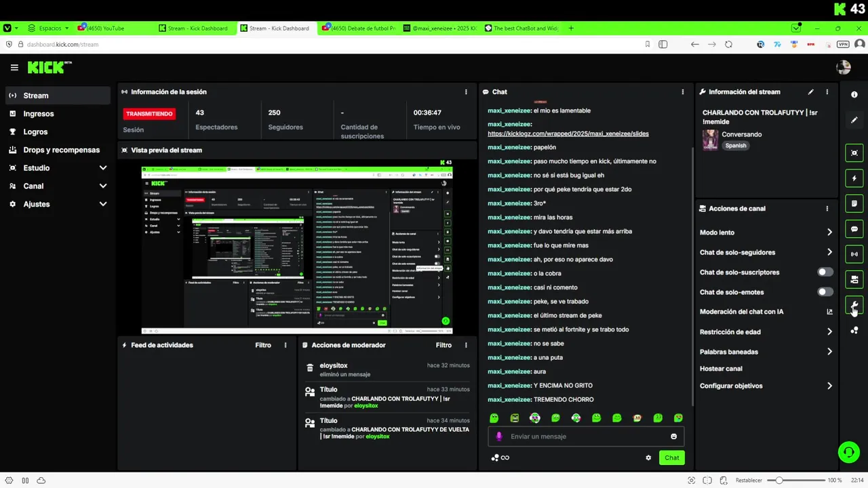Open Filtro in Feed de actividades
The height and width of the screenshot is (488, 868).
(263, 345)
